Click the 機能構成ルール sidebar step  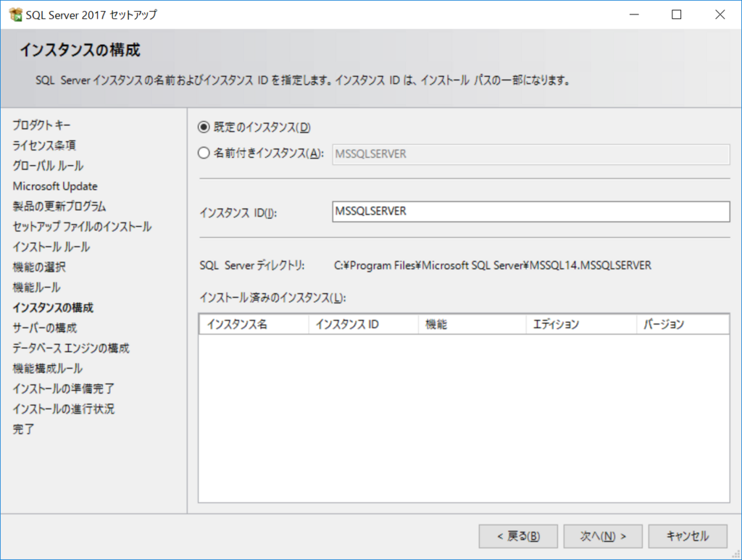47,369
